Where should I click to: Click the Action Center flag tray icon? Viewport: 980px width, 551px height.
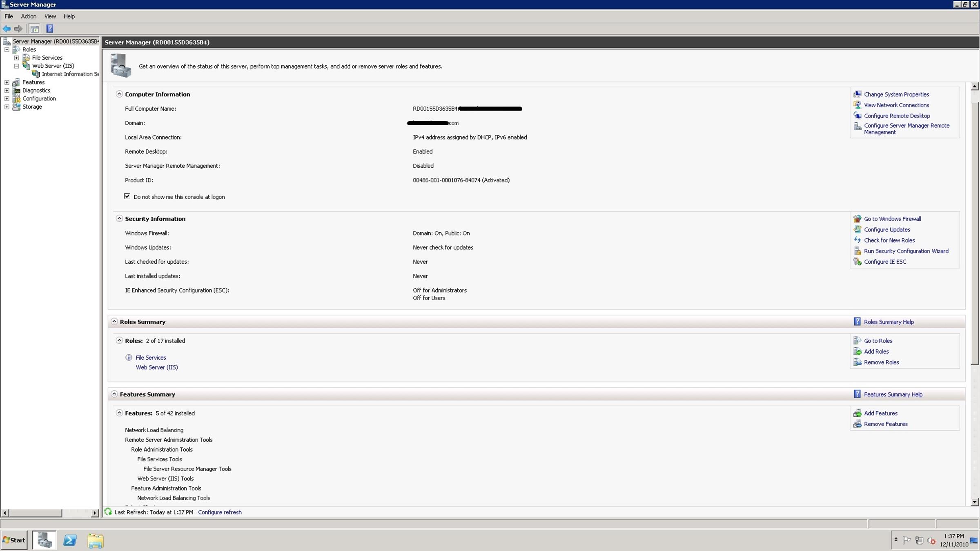[906, 540]
